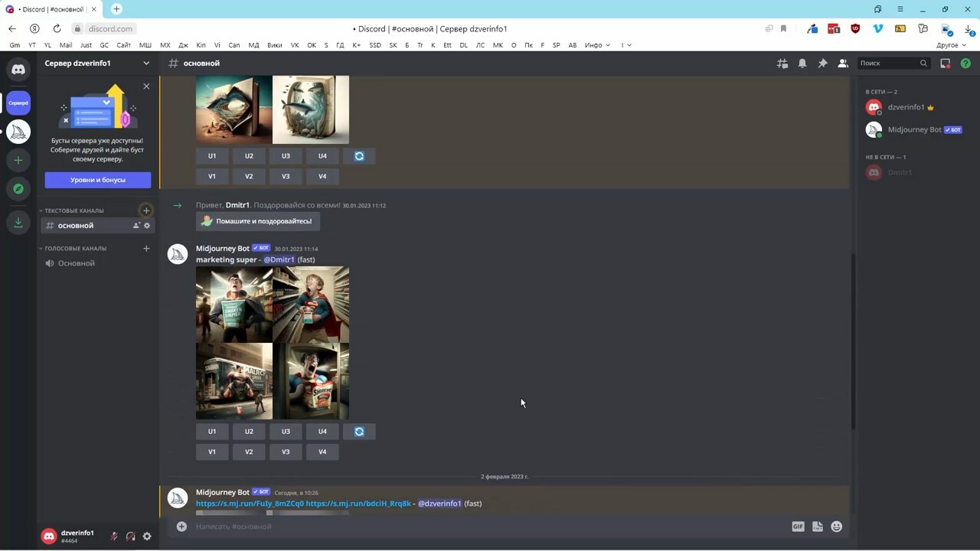Open the Mail bookmark

pyautogui.click(x=66, y=45)
